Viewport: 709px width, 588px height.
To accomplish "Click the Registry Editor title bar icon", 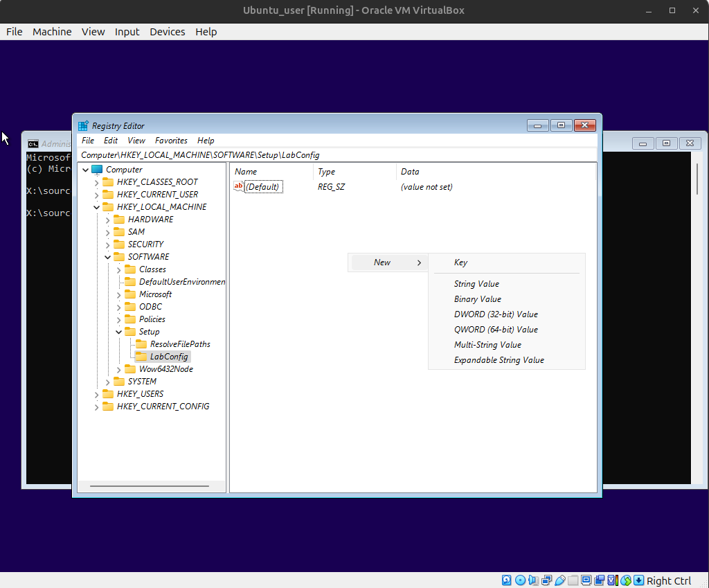I will tap(83, 126).
